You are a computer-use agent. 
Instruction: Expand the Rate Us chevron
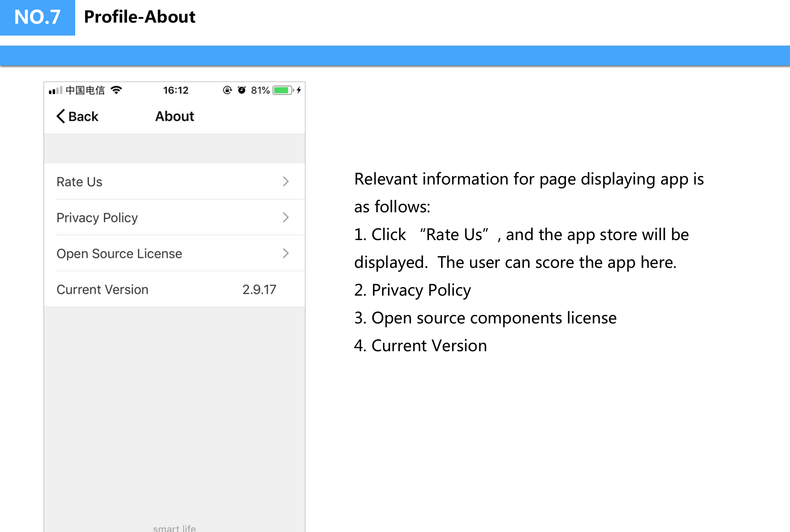pos(286,182)
